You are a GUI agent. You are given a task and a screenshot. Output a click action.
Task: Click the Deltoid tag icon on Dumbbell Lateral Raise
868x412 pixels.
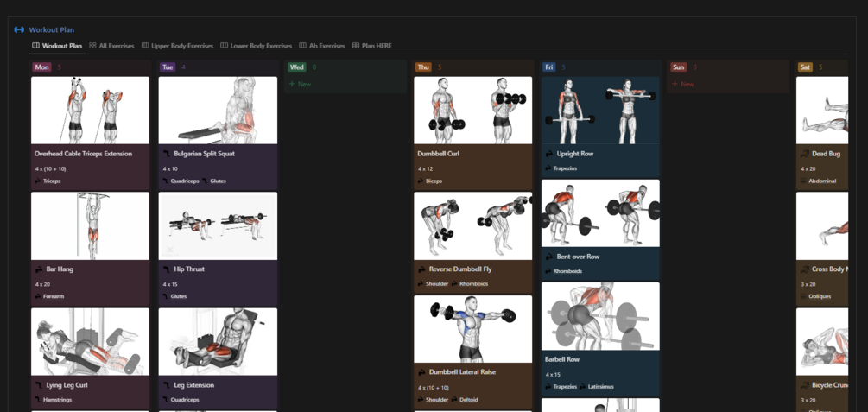(x=455, y=400)
